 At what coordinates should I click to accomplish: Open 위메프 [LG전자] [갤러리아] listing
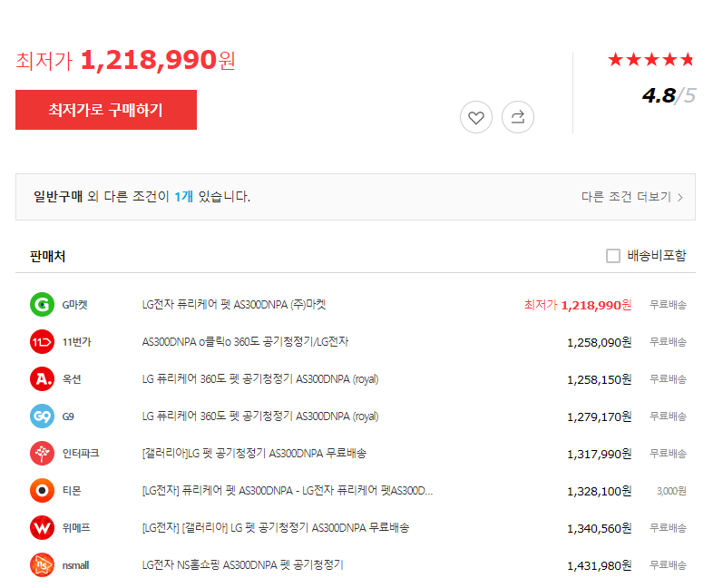(x=275, y=527)
